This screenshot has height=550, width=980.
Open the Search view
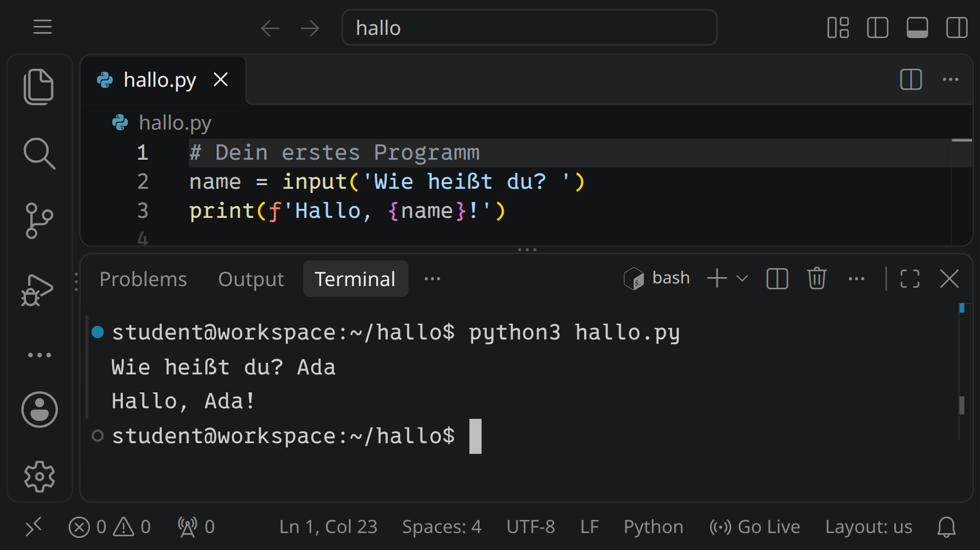pos(39,154)
